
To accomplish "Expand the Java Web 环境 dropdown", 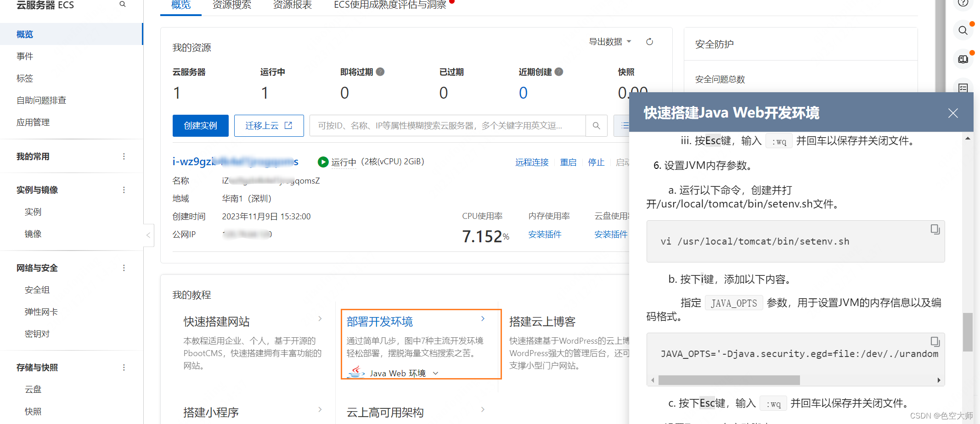I will 436,373.
